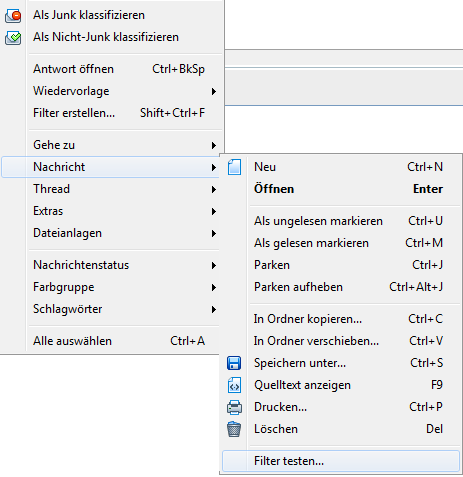Click the source code file icon
463x477 pixels.
point(234,385)
